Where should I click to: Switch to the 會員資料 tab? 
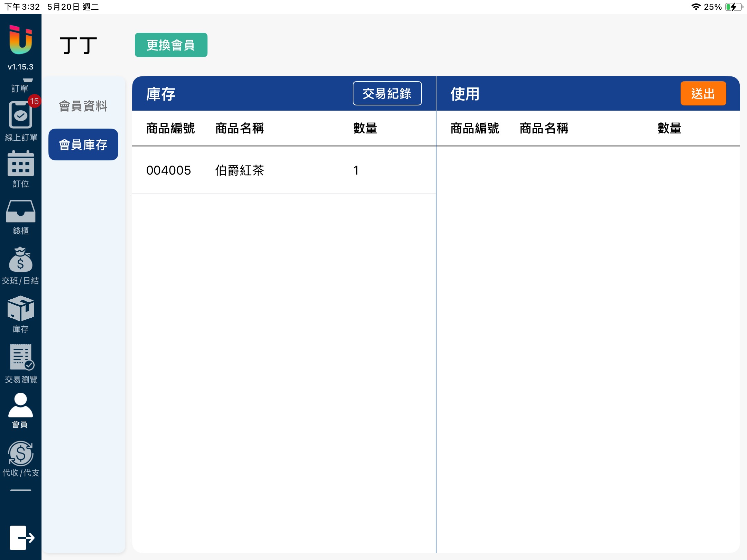[83, 106]
